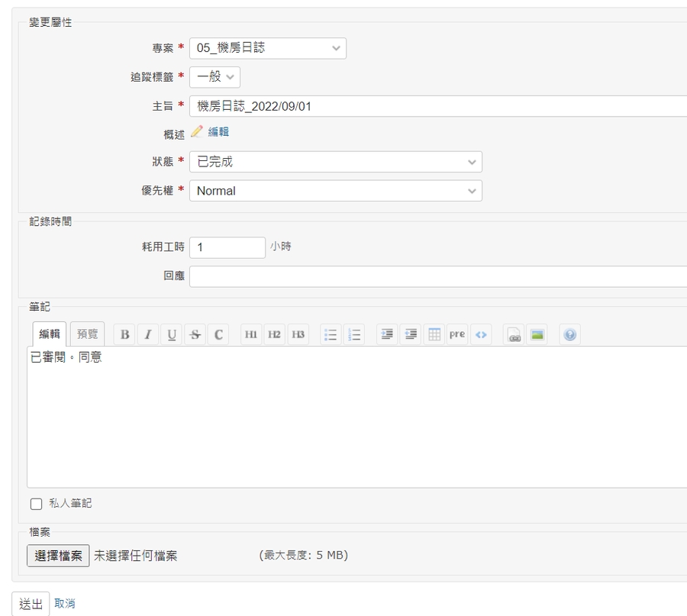Expand the 狀態 dropdown set to 已完成
This screenshot has width=687, height=616.
[335, 162]
